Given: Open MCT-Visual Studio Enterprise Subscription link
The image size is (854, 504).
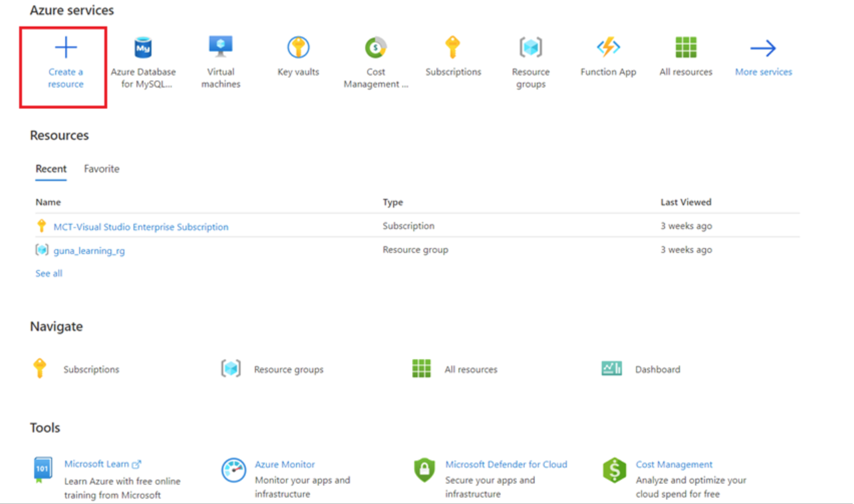Looking at the screenshot, I should [141, 227].
